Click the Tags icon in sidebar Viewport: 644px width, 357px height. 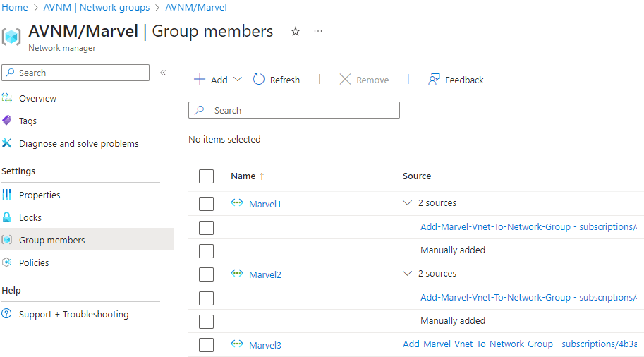[7, 121]
